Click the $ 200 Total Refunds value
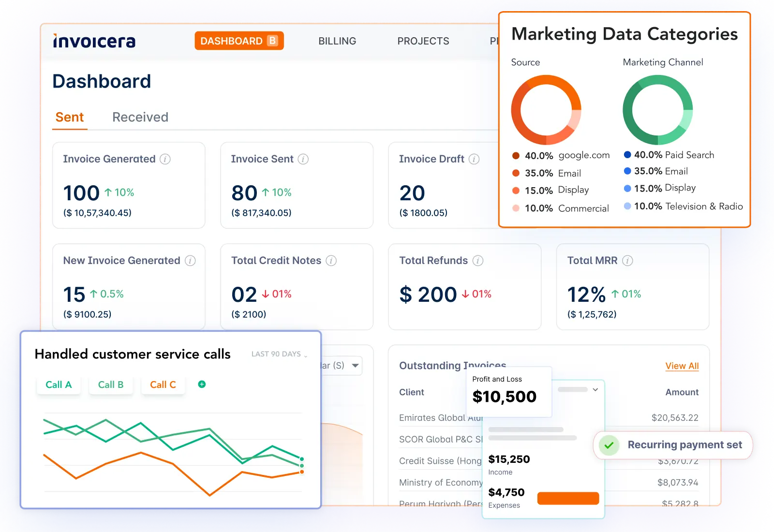The height and width of the screenshot is (532, 774). pos(428,295)
